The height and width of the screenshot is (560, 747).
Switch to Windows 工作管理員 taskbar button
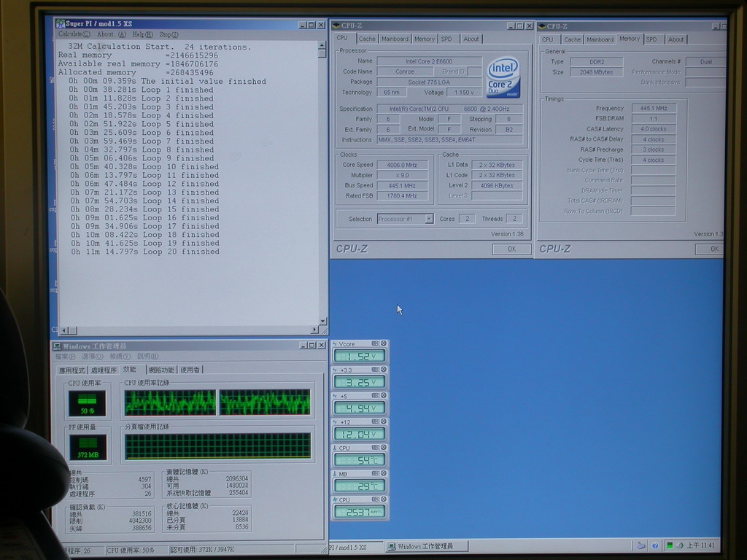pyautogui.click(x=426, y=546)
